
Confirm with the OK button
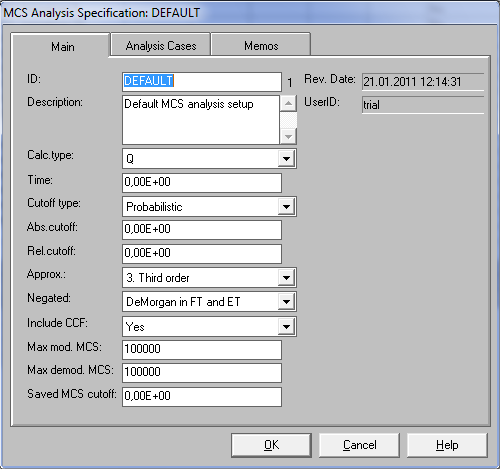pos(271,445)
